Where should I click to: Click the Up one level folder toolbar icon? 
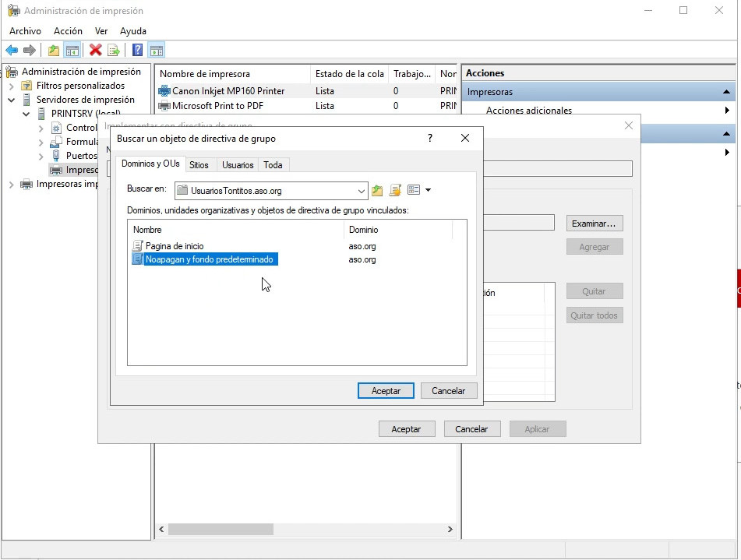point(54,51)
